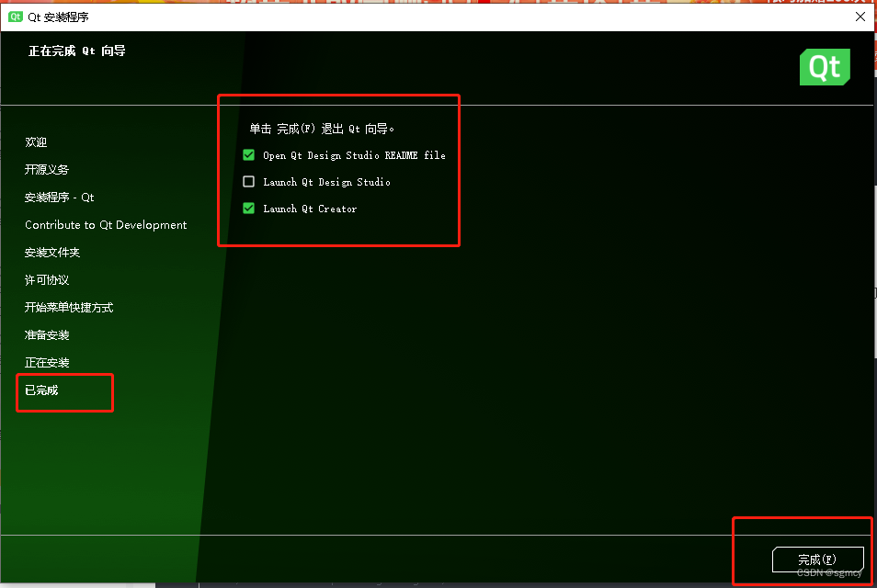Image resolution: width=877 pixels, height=588 pixels.
Task: Click the 完成(F) finish button
Action: (818, 560)
